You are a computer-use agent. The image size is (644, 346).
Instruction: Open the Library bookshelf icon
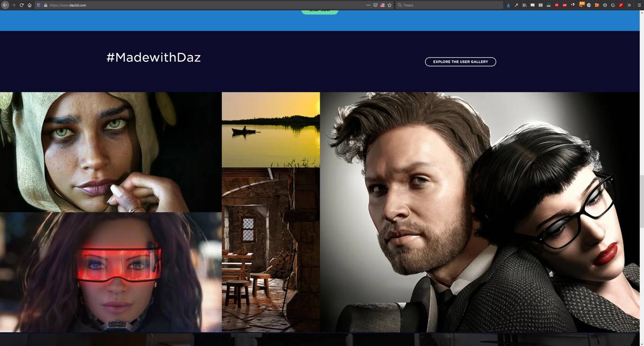coord(525,5)
